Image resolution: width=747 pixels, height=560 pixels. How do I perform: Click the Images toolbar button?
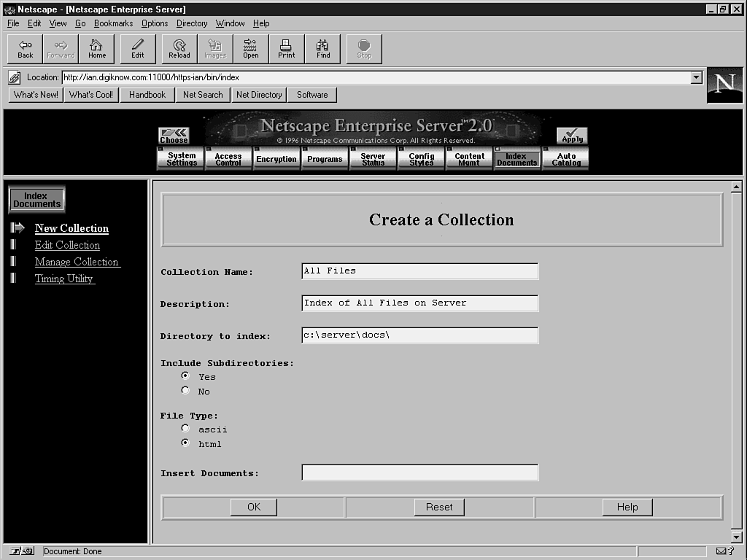point(215,49)
